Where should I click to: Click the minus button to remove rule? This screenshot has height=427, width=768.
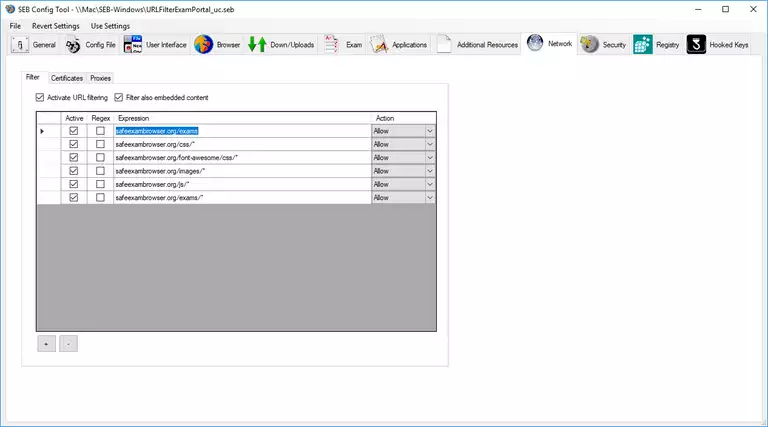coord(67,344)
